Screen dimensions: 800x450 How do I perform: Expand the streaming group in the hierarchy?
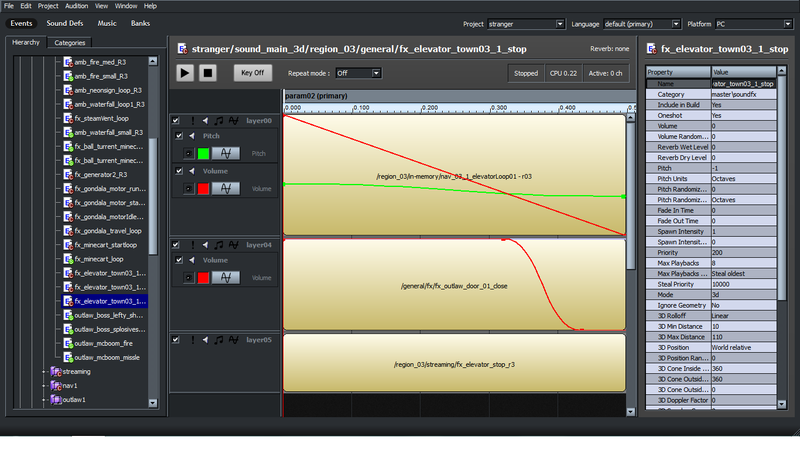tap(44, 371)
